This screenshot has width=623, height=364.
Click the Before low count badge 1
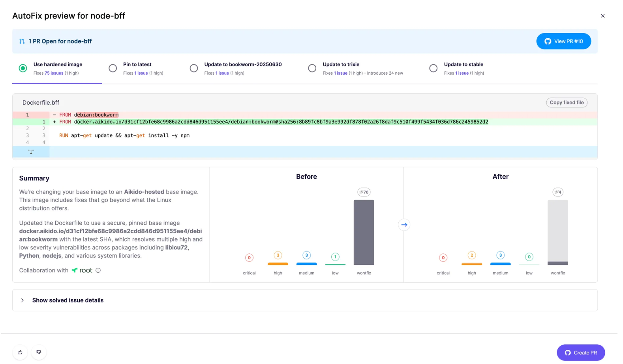335,257
